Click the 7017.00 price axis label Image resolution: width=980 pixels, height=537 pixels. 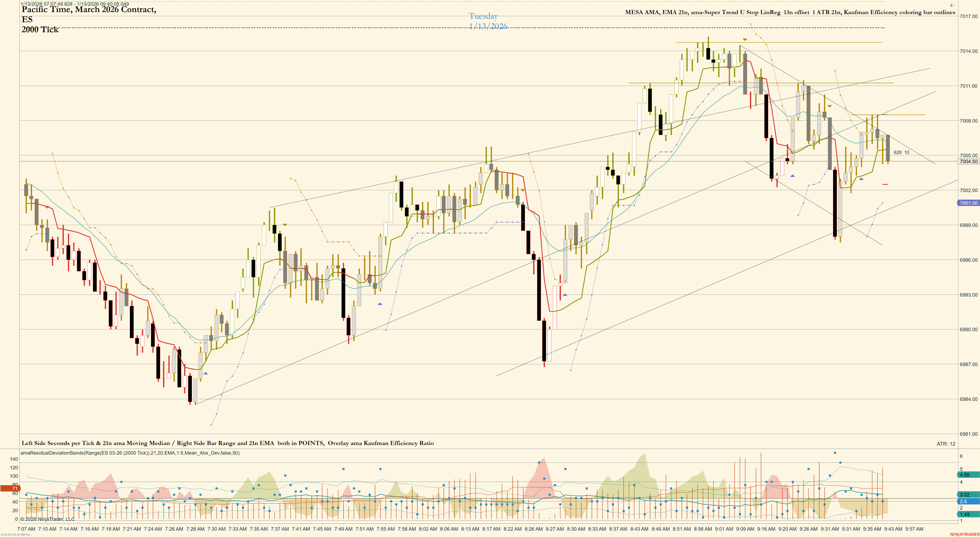coord(968,16)
